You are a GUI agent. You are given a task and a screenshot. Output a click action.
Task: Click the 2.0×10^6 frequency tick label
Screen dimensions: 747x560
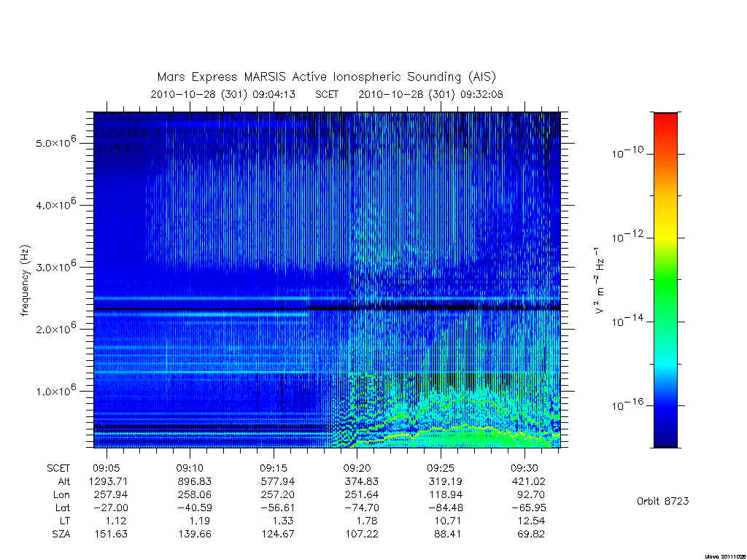(x=55, y=328)
